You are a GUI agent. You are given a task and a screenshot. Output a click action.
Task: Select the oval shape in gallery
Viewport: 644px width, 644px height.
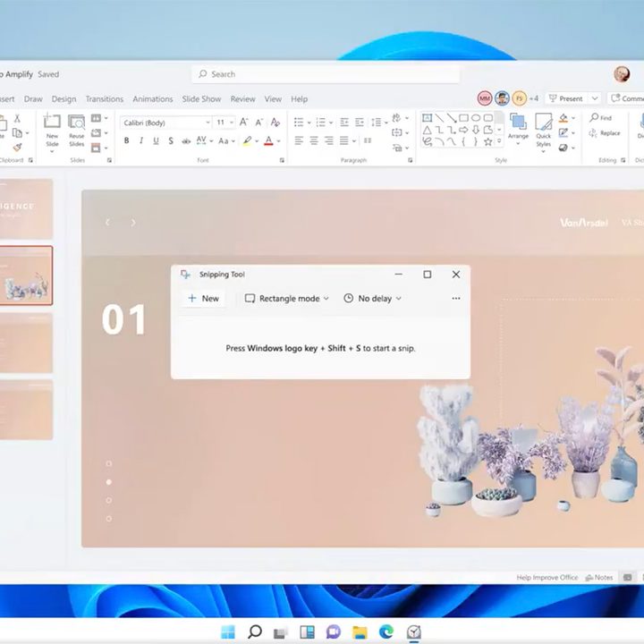coord(476,118)
